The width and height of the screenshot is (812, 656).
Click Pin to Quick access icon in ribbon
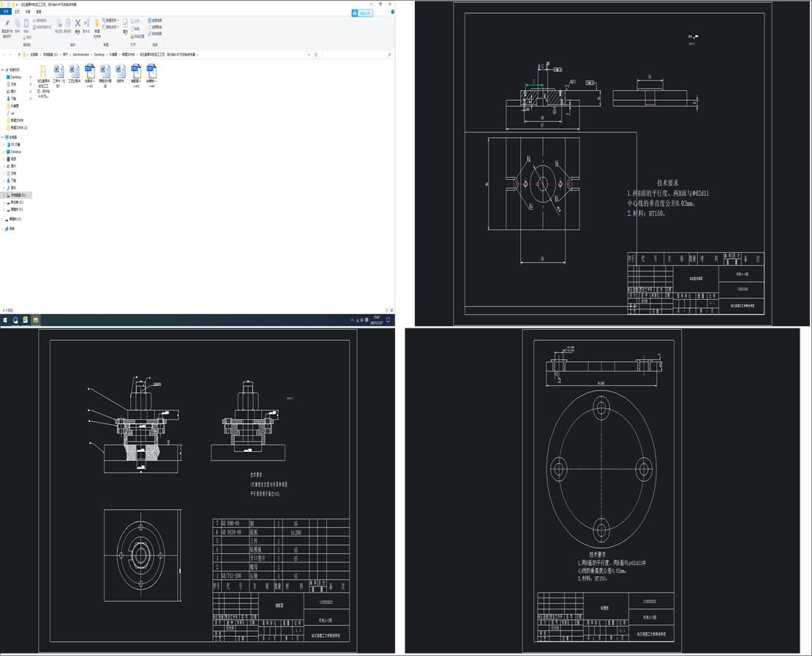(x=7, y=23)
